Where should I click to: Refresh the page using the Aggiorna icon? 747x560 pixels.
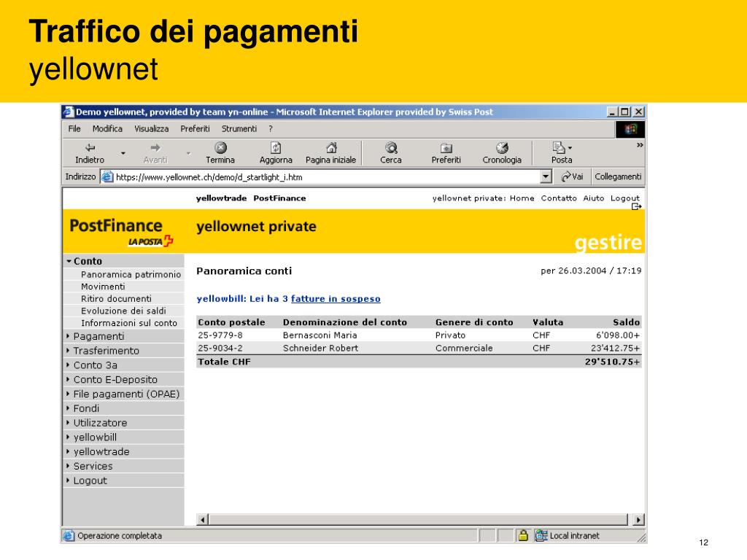(276, 147)
